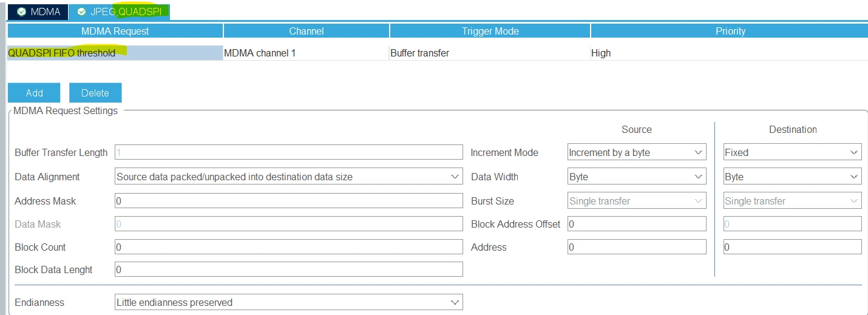Image resolution: width=868 pixels, height=315 pixels.
Task: Click green check icon on MDMA tab
Action: click(21, 12)
